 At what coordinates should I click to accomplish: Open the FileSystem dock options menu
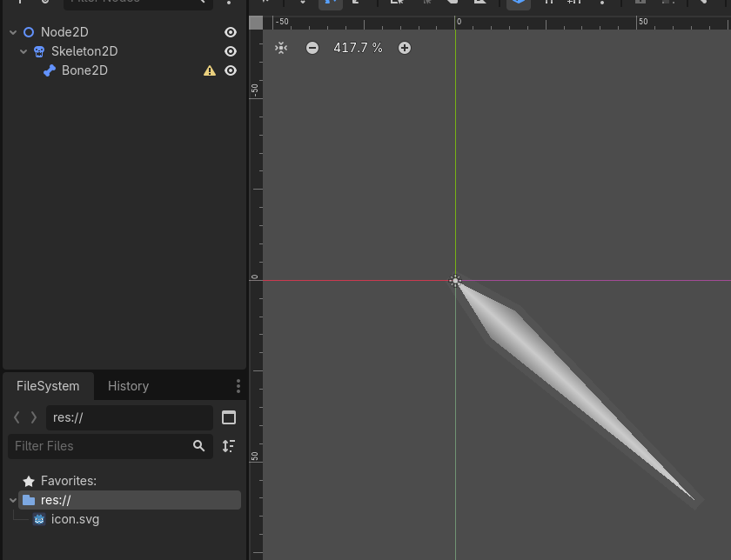238,386
